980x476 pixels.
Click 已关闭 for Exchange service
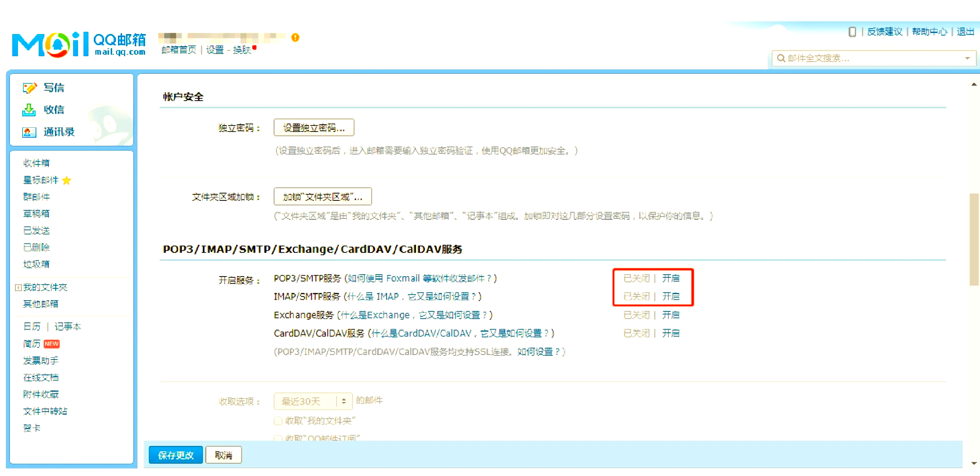tap(637, 315)
